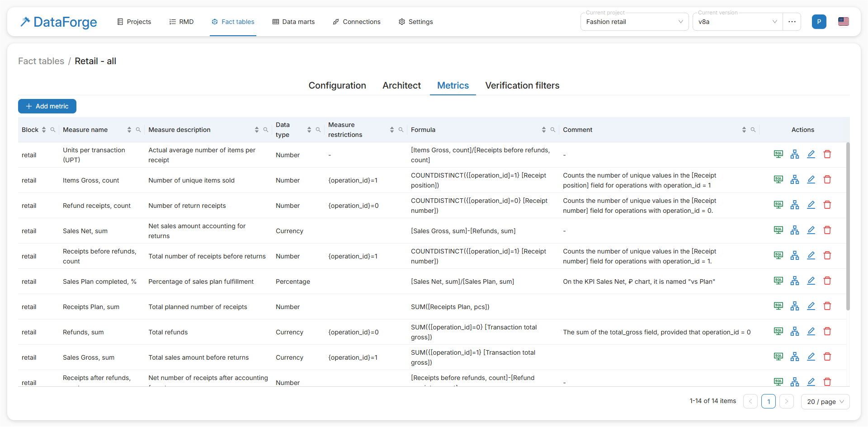Click the Add metric button

point(47,106)
